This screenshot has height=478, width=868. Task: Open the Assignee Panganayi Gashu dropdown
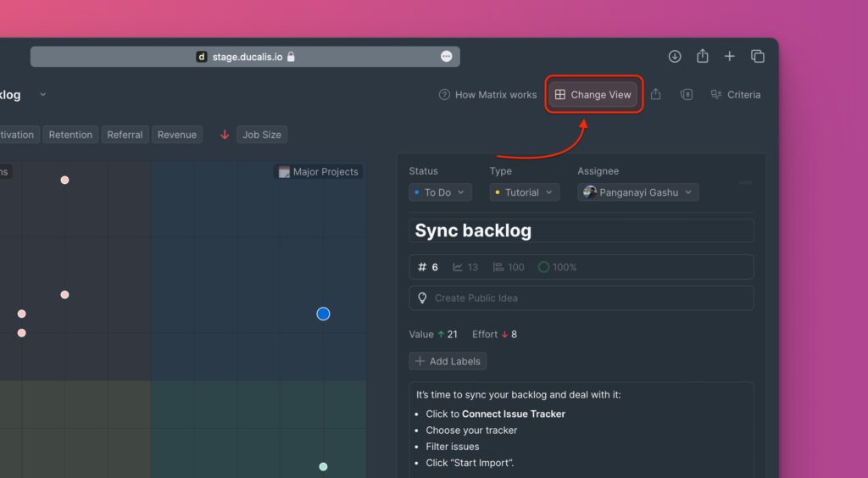point(637,192)
